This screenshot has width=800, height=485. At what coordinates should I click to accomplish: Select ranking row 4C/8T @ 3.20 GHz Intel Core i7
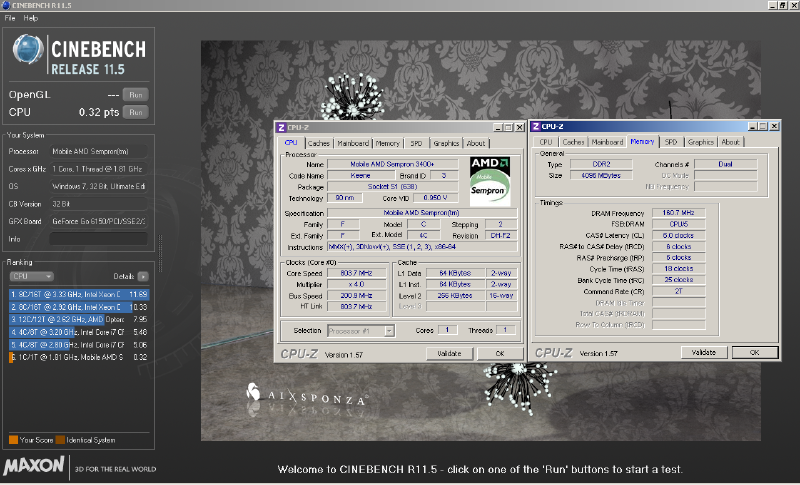tap(79, 332)
